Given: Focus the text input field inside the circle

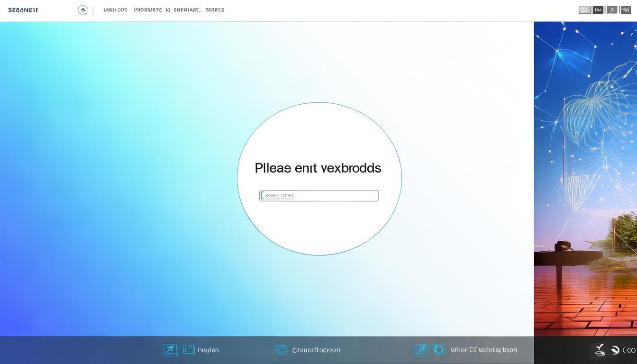Looking at the screenshot, I should 319,196.
